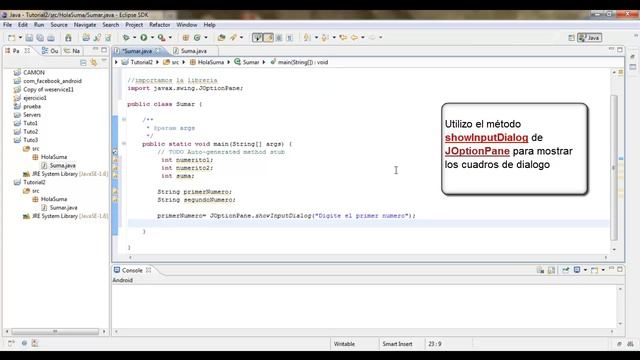The image size is (640, 360).
Task: Click the Save All toolbar icon
Action: click(x=40, y=38)
